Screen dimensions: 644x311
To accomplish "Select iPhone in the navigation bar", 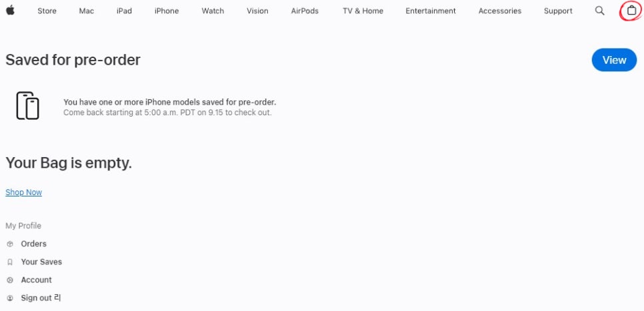I will [x=167, y=11].
